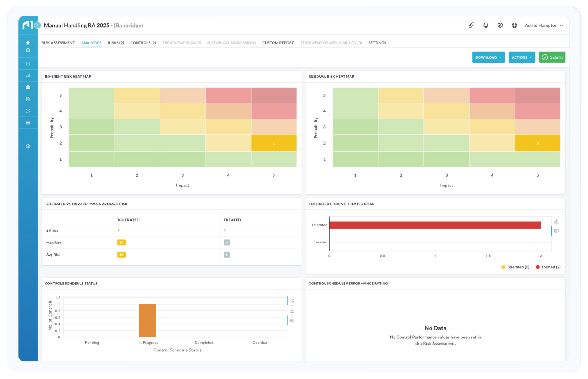This screenshot has height=379, width=588.
Task: Open the Risks (2) tab
Action: click(x=116, y=43)
